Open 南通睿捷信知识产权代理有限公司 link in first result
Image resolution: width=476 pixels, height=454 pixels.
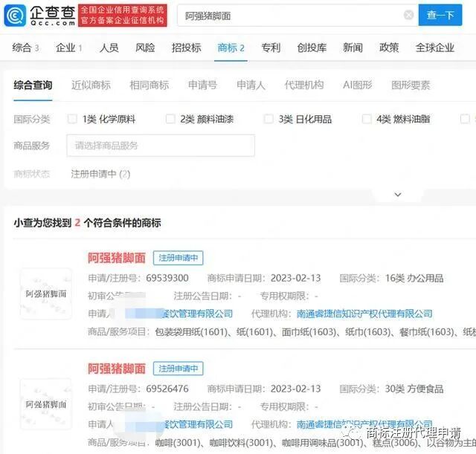[x=364, y=314]
